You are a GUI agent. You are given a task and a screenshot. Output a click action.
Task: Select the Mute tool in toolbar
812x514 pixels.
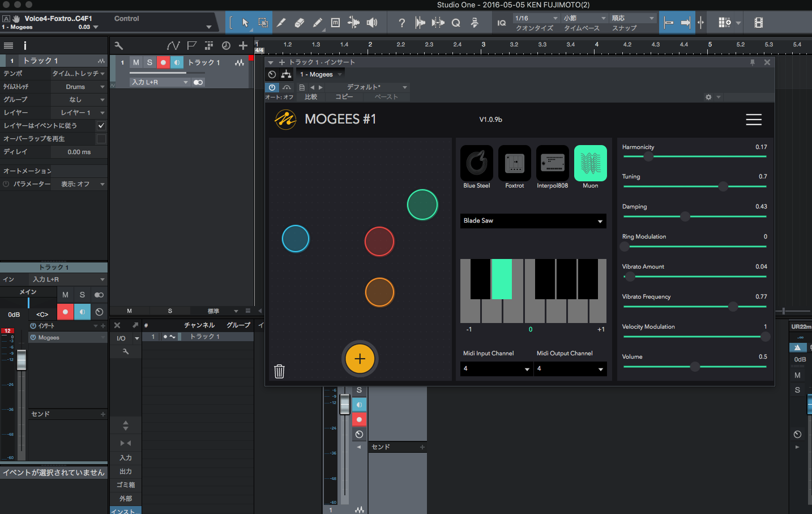click(335, 23)
